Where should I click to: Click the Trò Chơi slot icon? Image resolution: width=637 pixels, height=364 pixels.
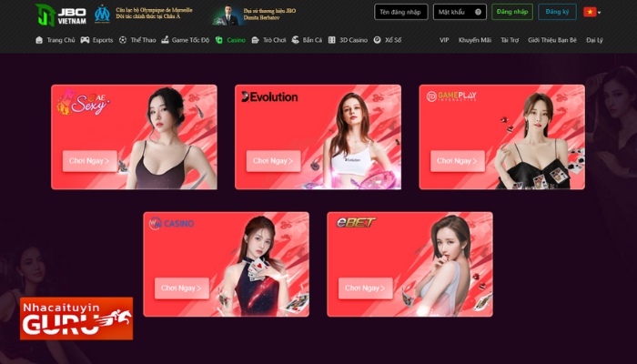click(255, 40)
